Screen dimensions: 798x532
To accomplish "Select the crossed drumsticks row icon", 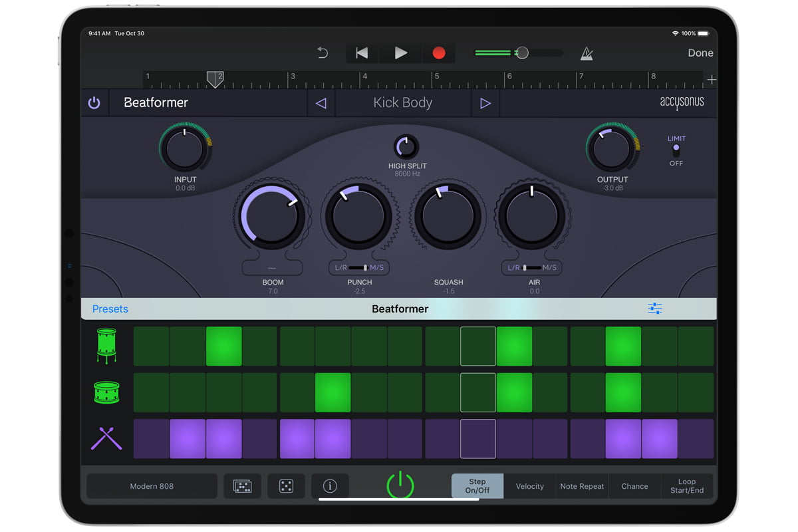I will pyautogui.click(x=106, y=439).
